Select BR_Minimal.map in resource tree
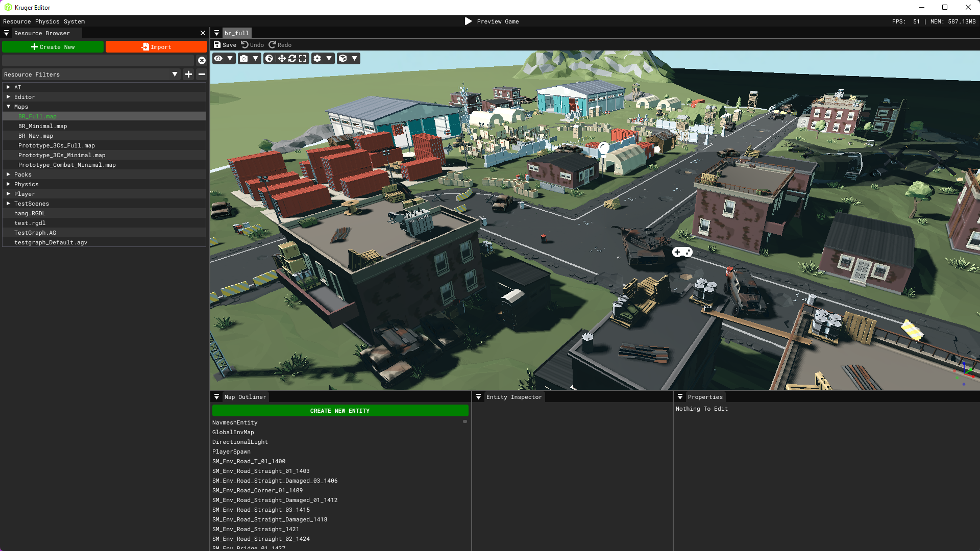 42,126
